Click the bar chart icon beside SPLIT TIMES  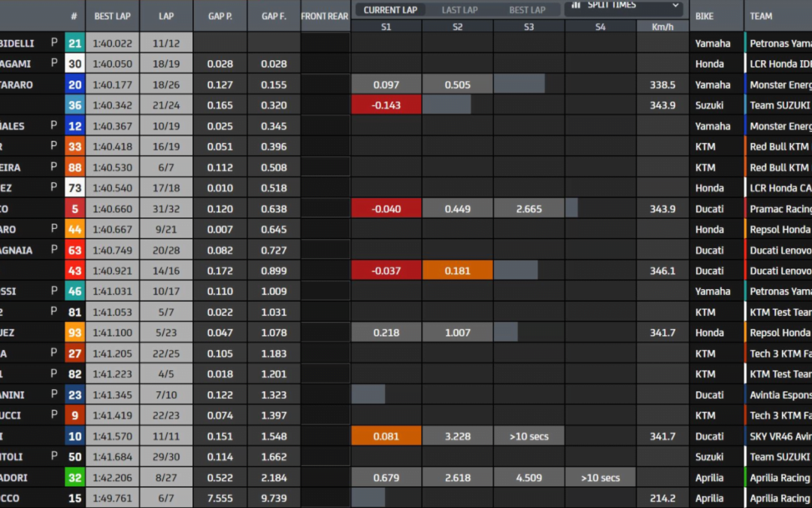pyautogui.click(x=576, y=5)
